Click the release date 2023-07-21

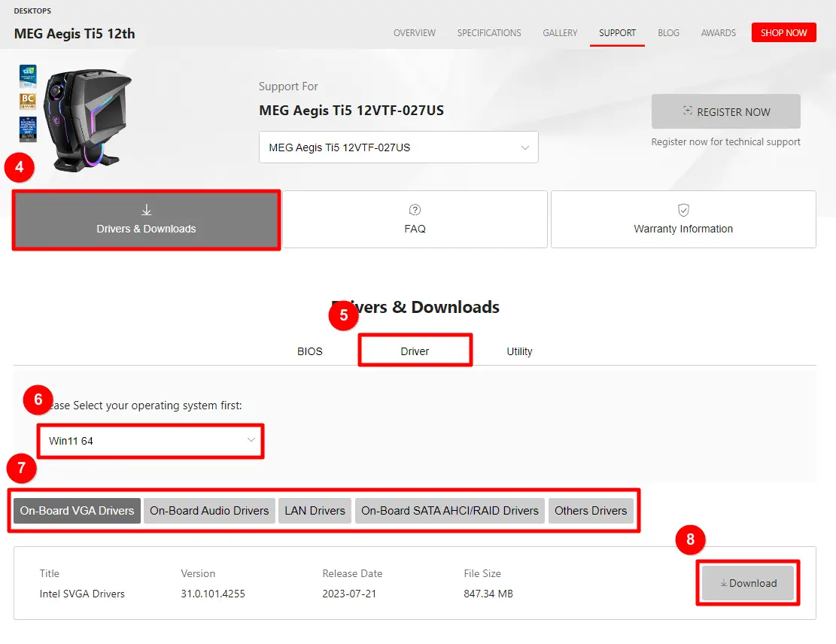tap(349, 594)
